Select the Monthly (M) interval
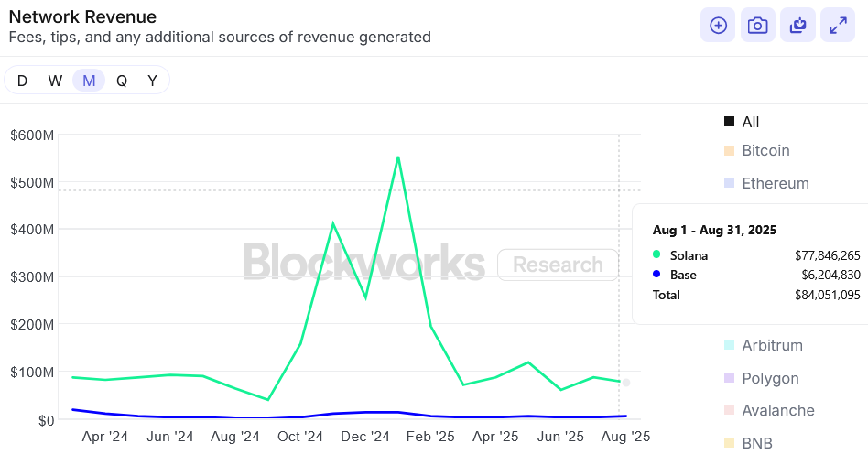 point(89,81)
